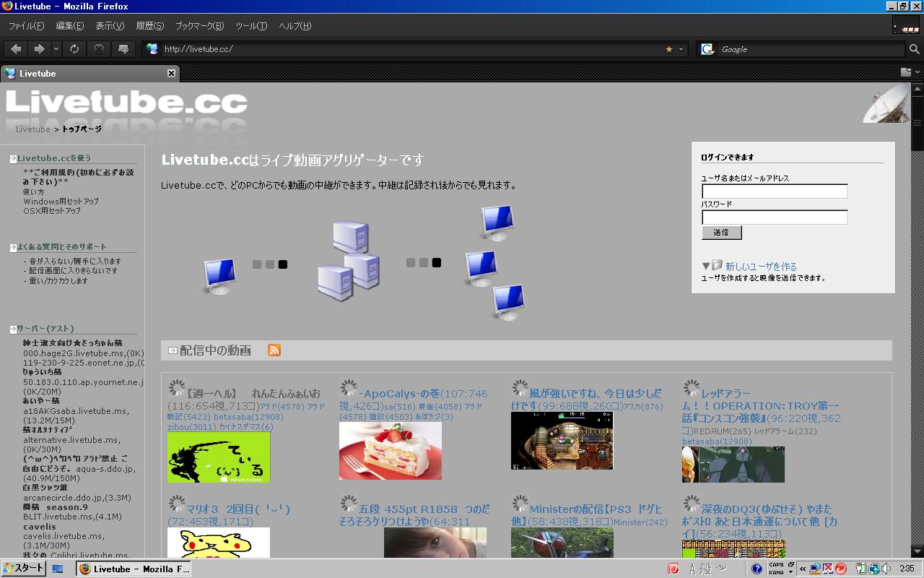
Task: Open the レッドアラーム OPERATION:TROY stream link
Action: [x=761, y=406]
